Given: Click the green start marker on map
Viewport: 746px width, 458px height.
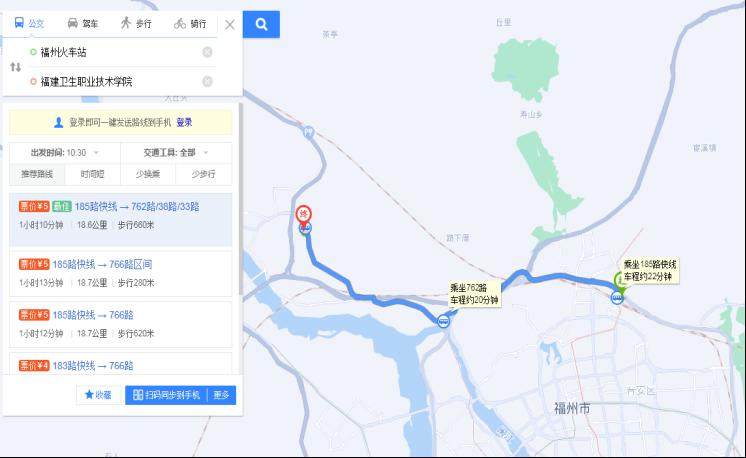Looking at the screenshot, I should point(620,281).
